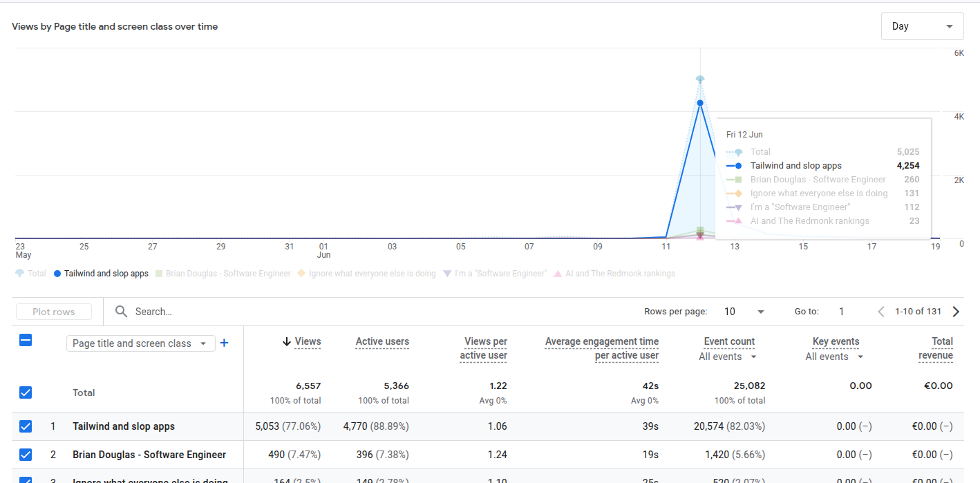
Task: Toggle the Total series in chart legend
Action: pyautogui.click(x=30, y=274)
